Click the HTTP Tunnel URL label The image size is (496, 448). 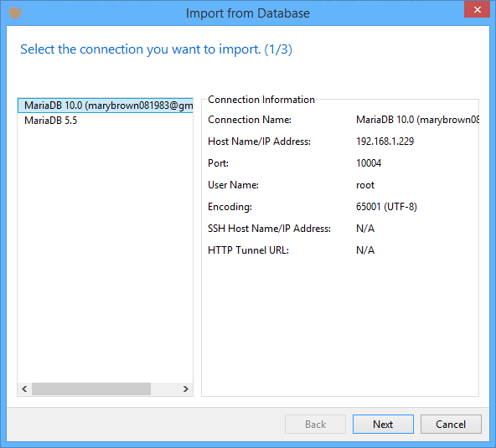pos(248,250)
